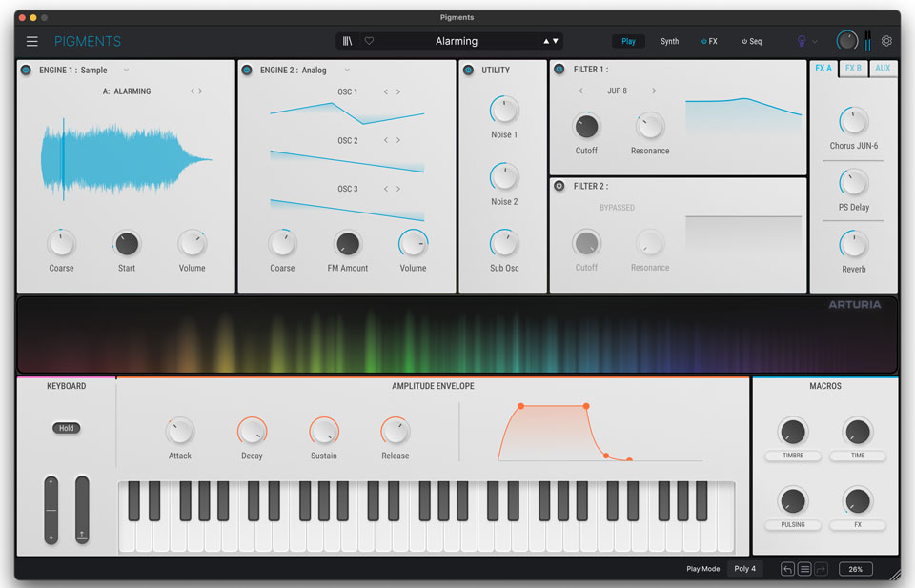This screenshot has height=588, width=915.
Task: Switch to the Seq view tab
Action: pyautogui.click(x=752, y=41)
